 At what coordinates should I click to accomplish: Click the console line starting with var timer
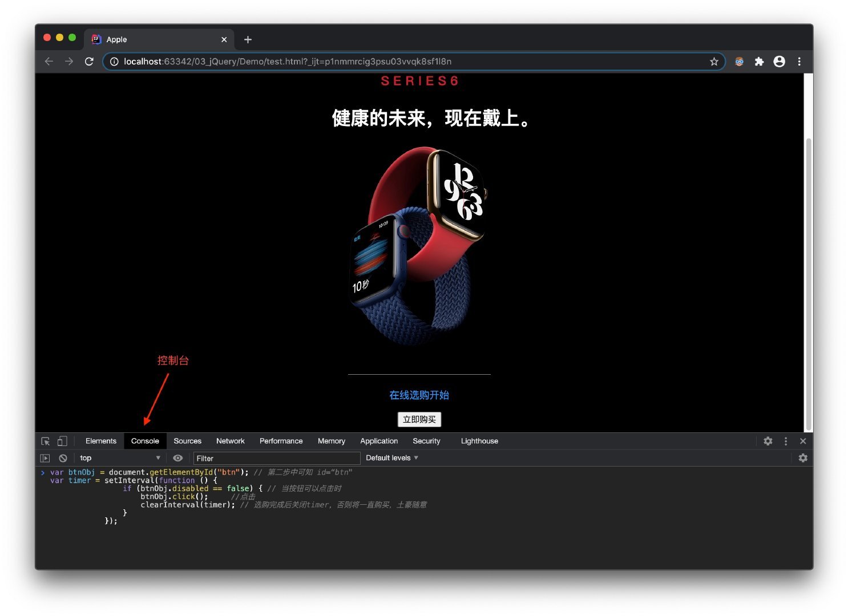(x=134, y=480)
